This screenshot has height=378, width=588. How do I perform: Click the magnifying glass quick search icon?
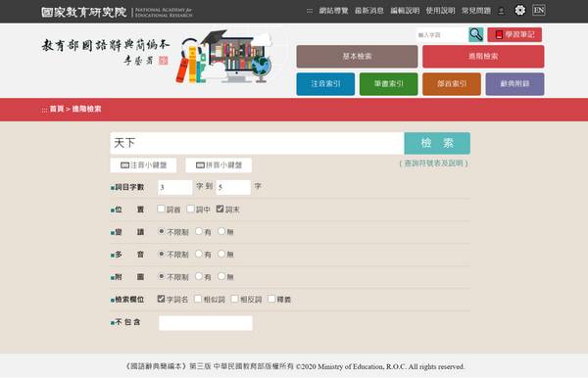(x=476, y=34)
